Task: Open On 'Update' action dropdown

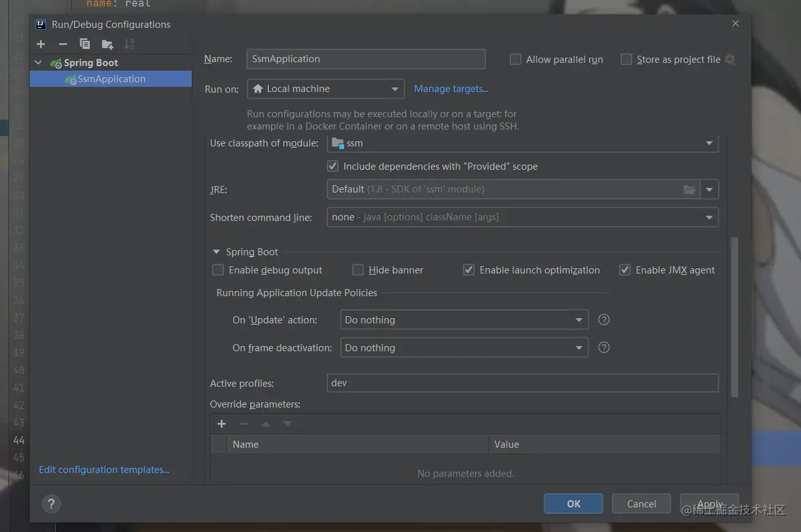Action: [464, 320]
